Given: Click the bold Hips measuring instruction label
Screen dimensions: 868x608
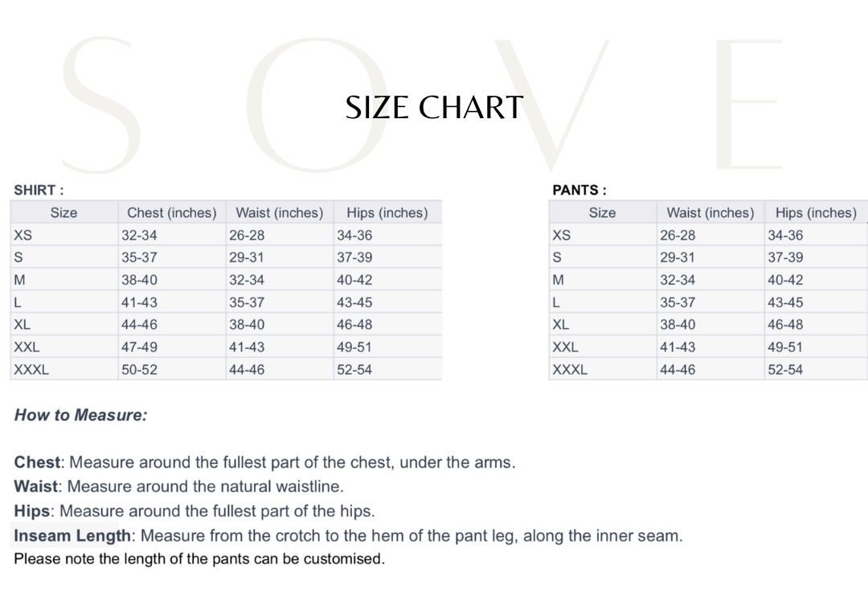Looking at the screenshot, I should 32,511.
